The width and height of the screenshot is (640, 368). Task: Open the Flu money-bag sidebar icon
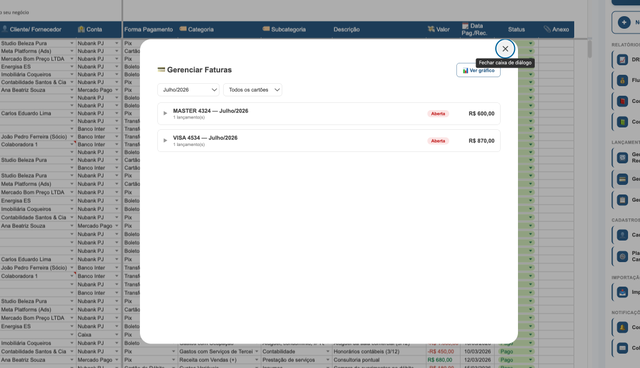tap(622, 80)
